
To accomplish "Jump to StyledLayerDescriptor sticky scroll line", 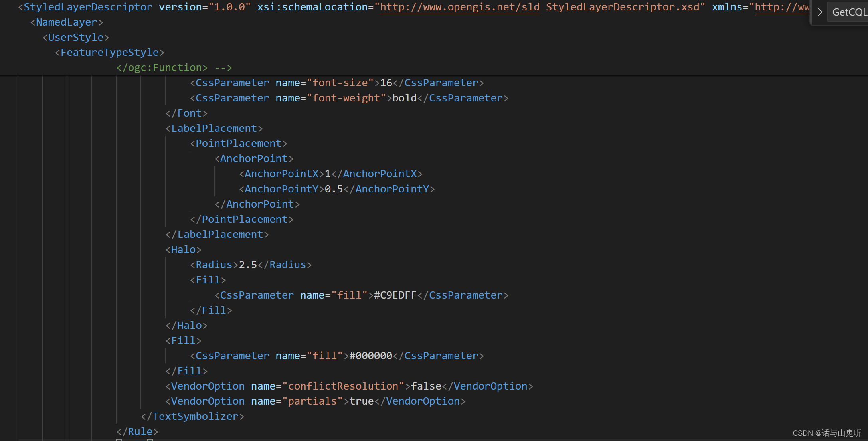I will pos(88,7).
